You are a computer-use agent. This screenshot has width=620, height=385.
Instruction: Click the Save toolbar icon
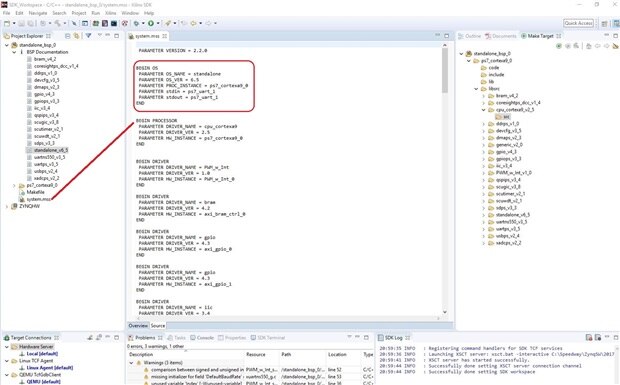click(22, 23)
